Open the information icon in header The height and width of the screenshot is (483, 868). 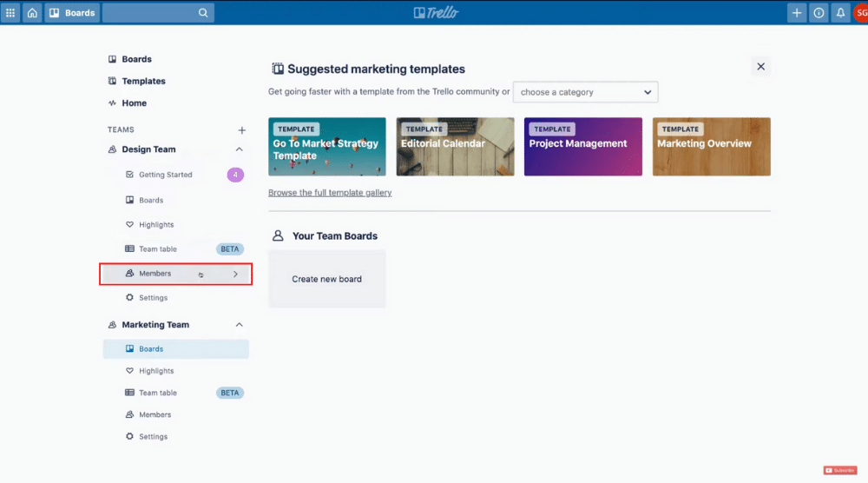(x=819, y=13)
